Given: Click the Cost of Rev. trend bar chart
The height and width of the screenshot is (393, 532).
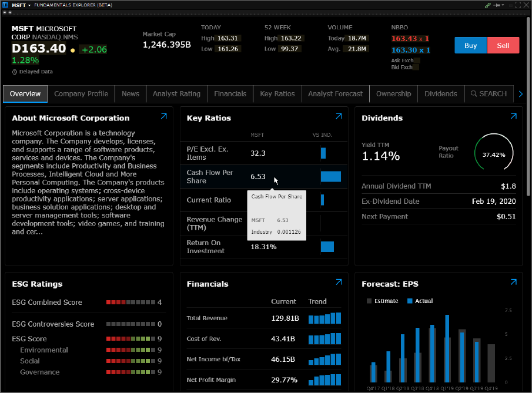Looking at the screenshot, I should 324,339.
